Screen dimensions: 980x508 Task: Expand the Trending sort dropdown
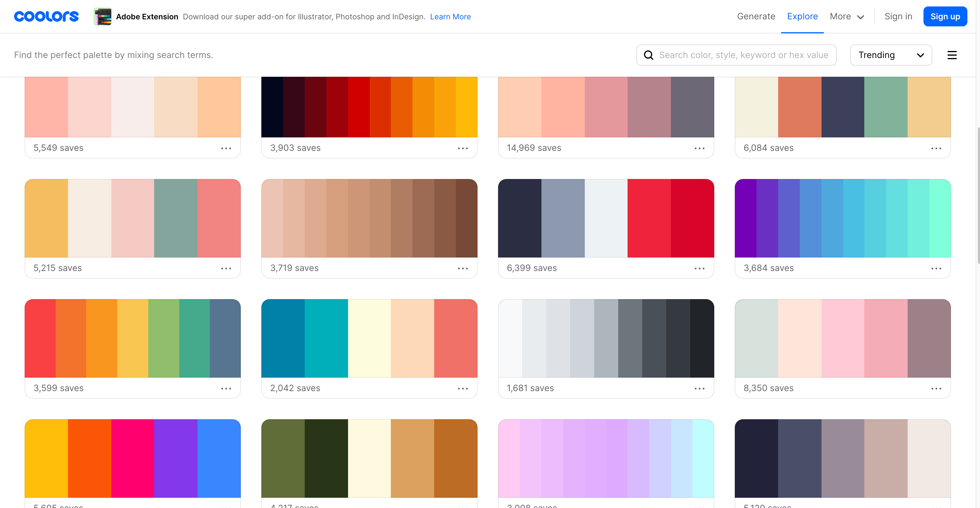point(891,55)
